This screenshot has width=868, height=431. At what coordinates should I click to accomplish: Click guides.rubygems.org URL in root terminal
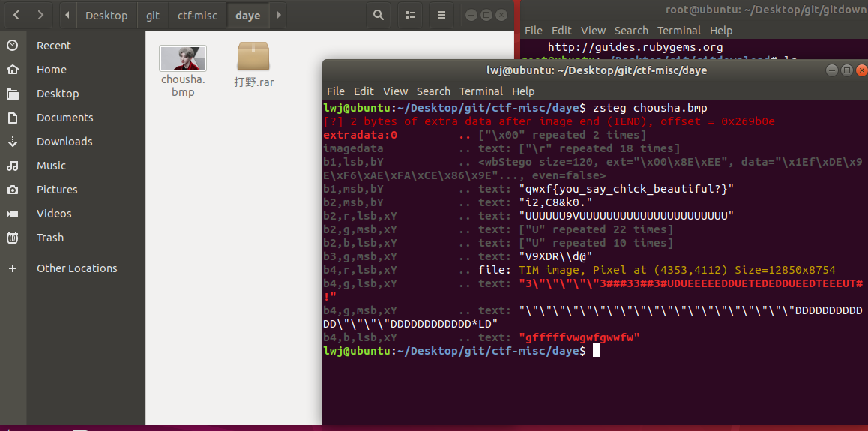(x=636, y=47)
